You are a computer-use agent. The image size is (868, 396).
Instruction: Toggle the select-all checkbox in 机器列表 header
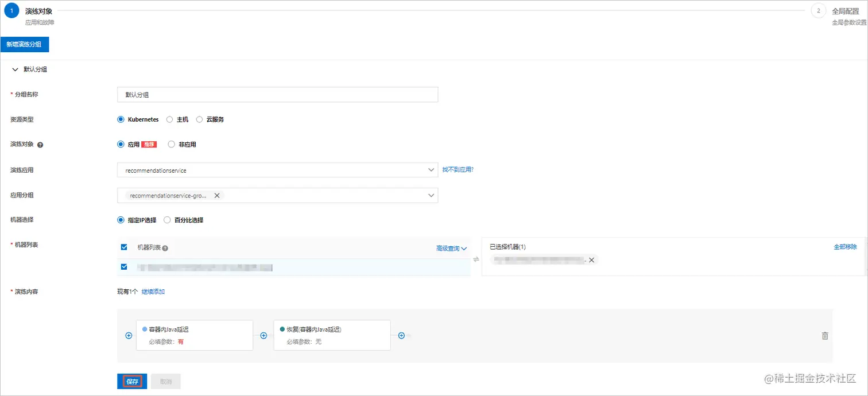[x=123, y=247]
